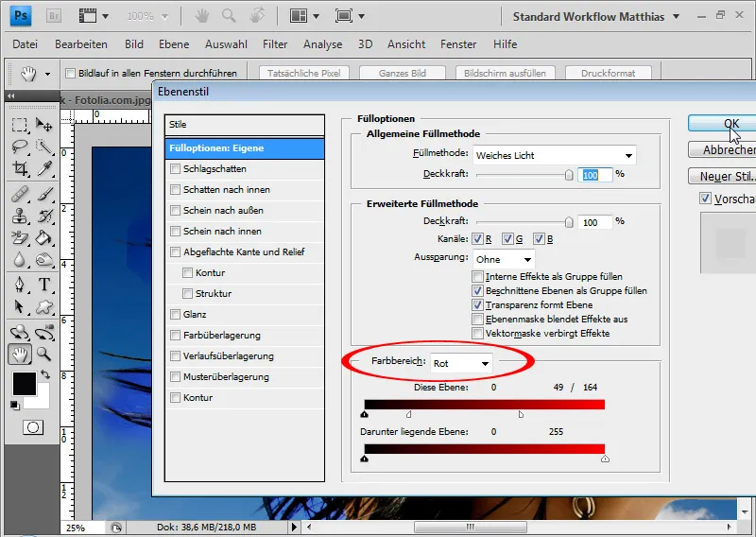The width and height of the screenshot is (756, 537).
Task: Open the Filter menu
Action: click(x=275, y=44)
